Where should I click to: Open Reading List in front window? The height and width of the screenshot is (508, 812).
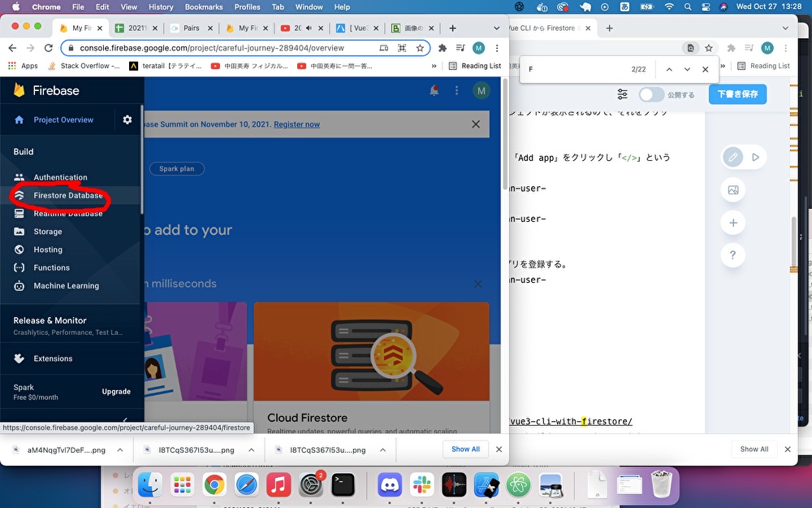click(475, 66)
